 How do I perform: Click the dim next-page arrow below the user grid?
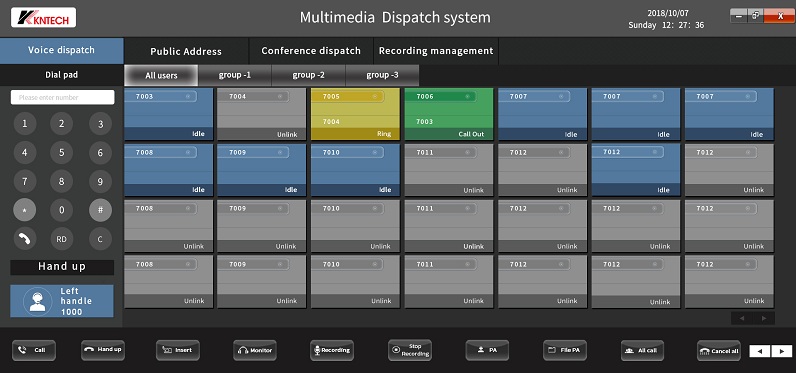point(764,318)
